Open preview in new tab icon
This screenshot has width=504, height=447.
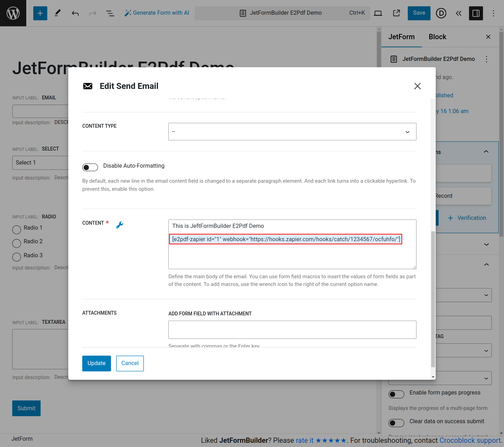click(397, 13)
